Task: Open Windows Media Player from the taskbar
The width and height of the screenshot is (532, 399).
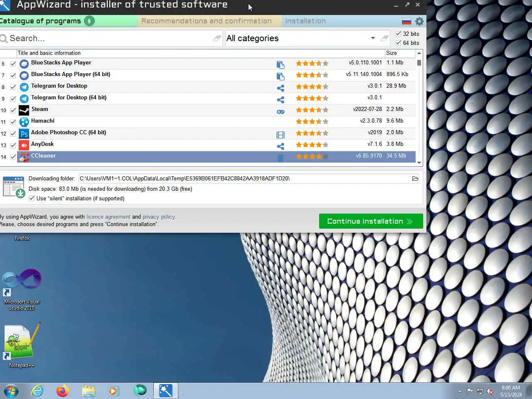Action: pyautogui.click(x=113, y=391)
